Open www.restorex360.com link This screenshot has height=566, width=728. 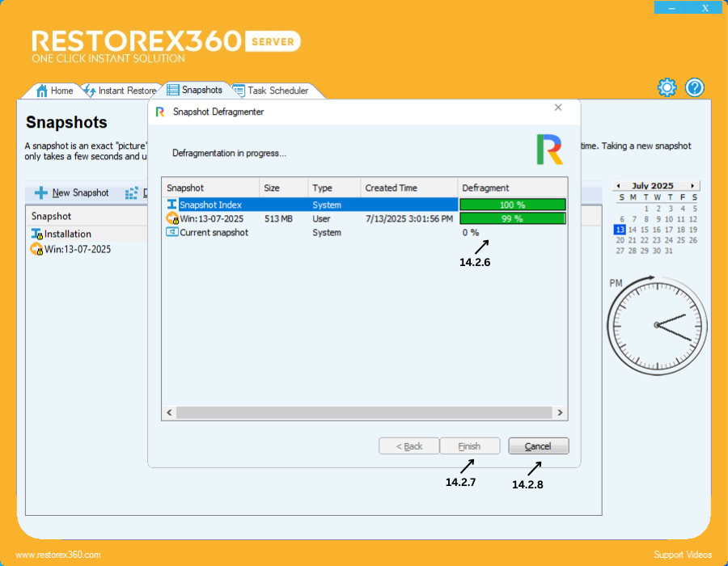(x=58, y=555)
